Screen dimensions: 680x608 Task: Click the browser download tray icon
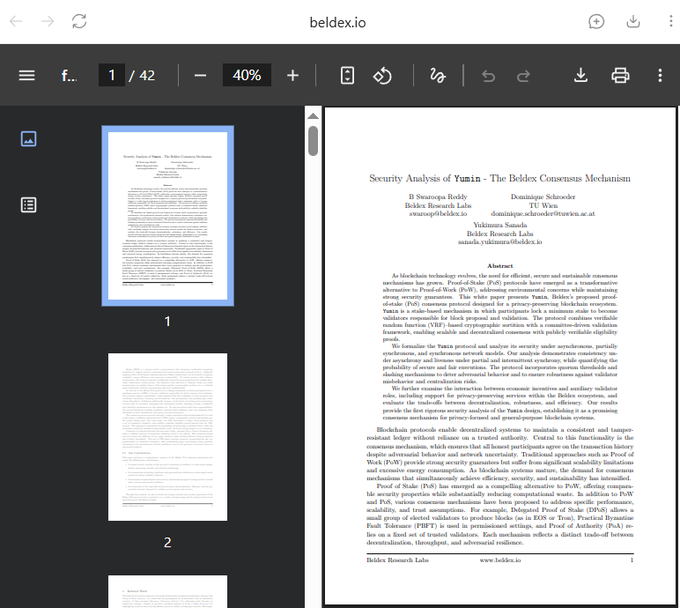click(x=633, y=21)
